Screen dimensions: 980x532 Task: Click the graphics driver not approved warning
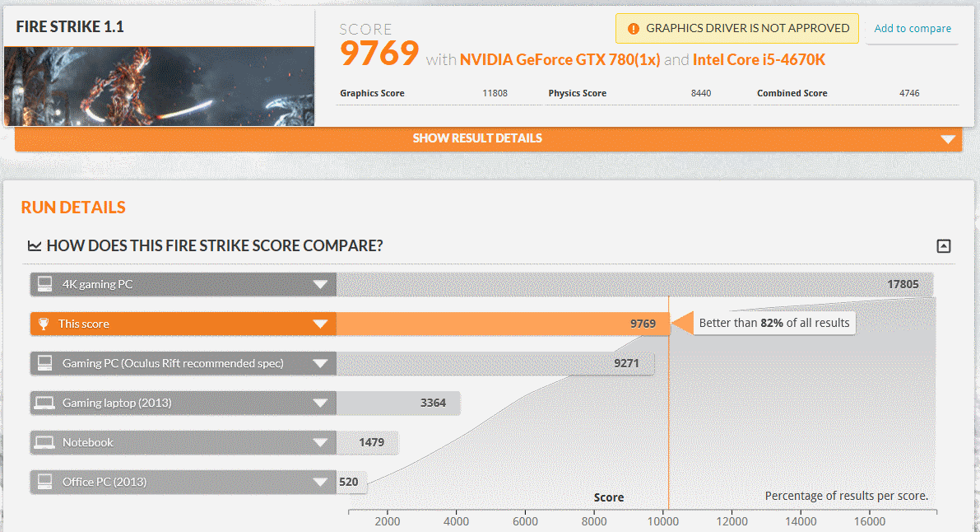click(737, 28)
